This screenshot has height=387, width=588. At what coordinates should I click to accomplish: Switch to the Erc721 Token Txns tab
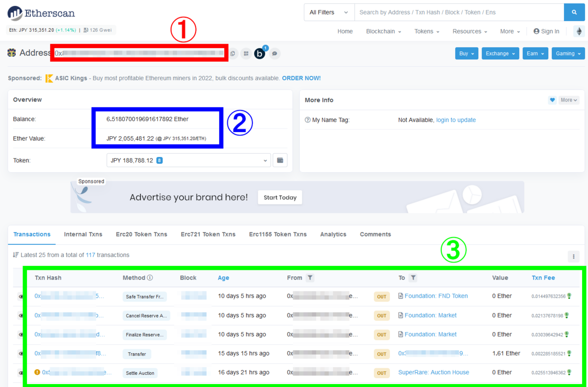(208, 234)
